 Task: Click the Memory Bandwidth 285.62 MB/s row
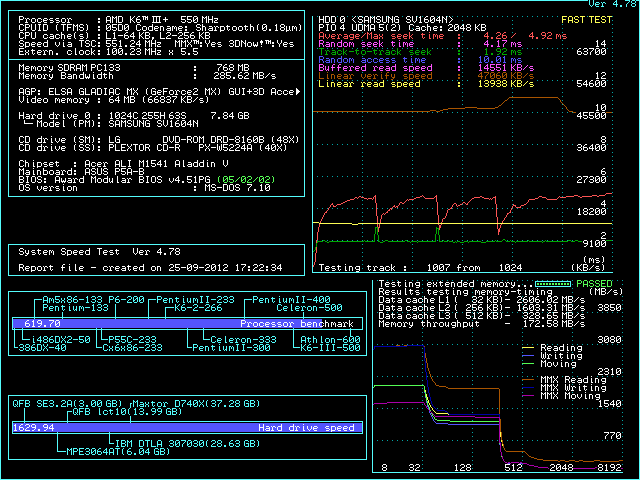tap(147, 76)
